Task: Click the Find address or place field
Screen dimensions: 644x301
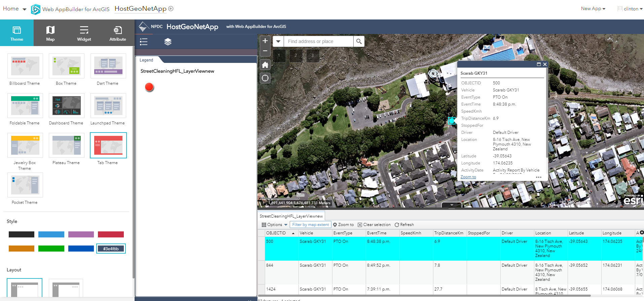Action: 318,41
